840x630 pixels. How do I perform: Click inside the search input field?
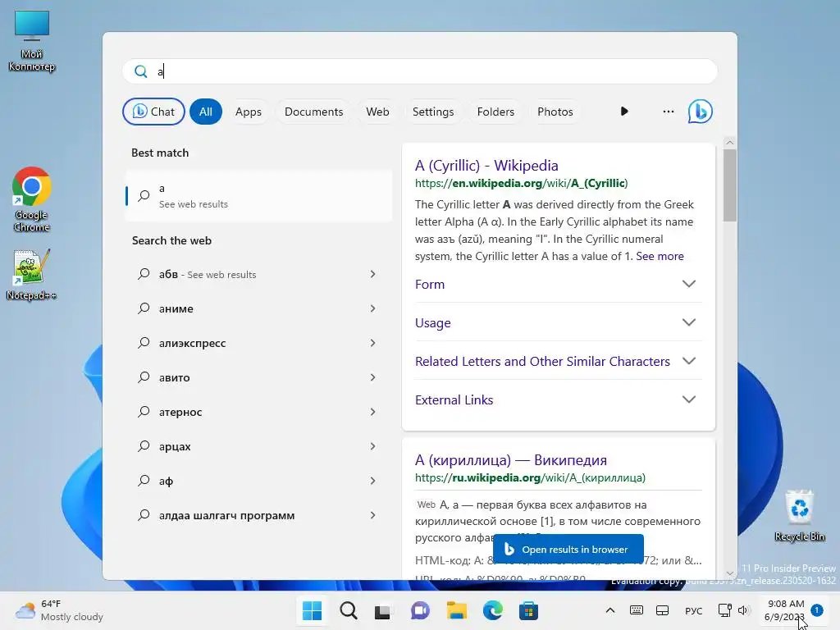pos(420,71)
